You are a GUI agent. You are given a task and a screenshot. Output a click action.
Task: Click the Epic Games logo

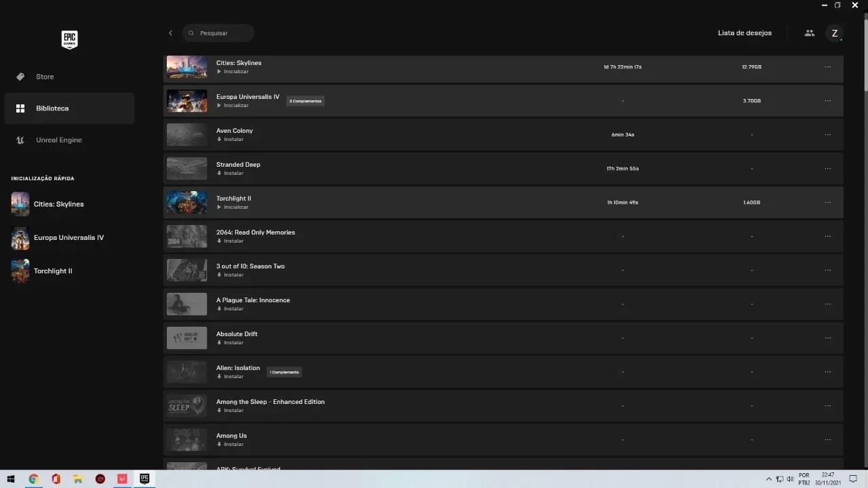(x=69, y=40)
